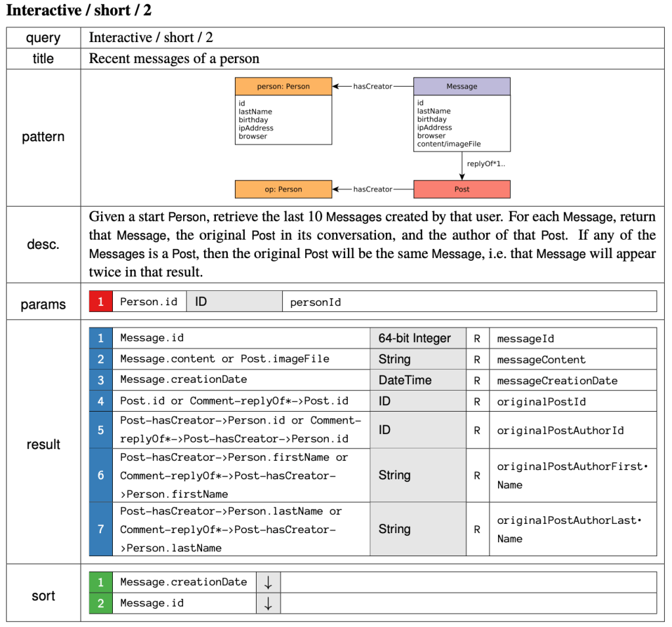Click the 'Recent messages of a person' title text

pos(174,58)
